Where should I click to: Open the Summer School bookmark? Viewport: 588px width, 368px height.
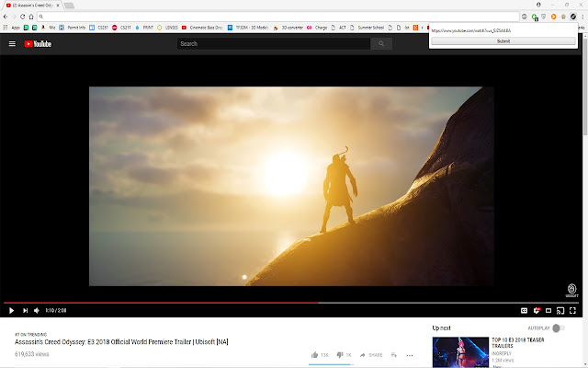tap(367, 28)
